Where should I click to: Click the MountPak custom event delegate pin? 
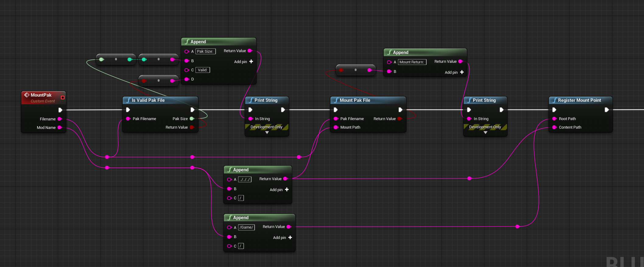[x=63, y=98]
